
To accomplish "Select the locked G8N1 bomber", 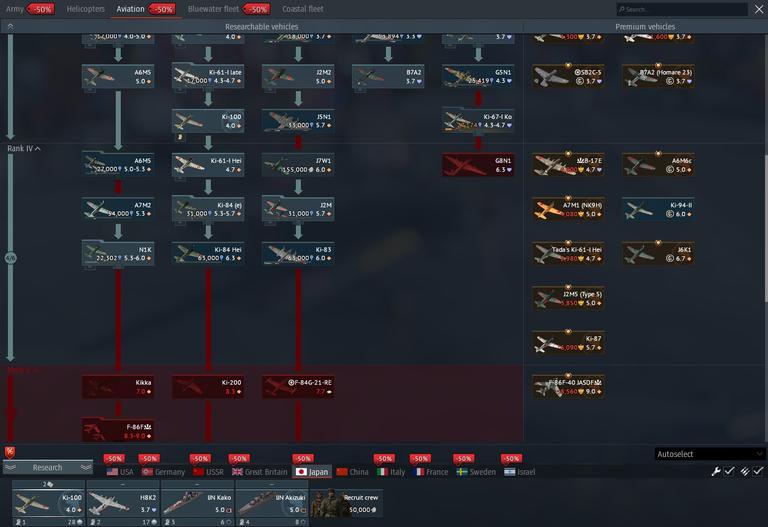I will pyautogui.click(x=479, y=165).
